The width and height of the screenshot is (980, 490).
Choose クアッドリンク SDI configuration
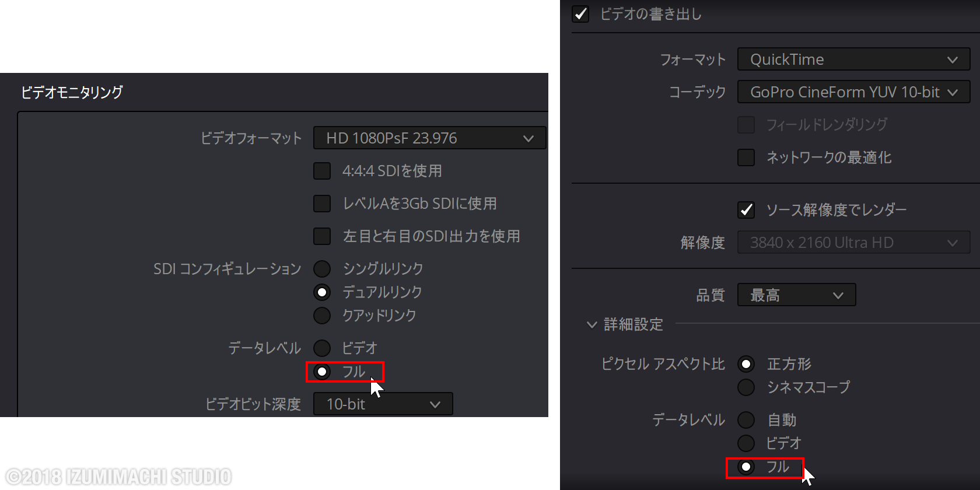[x=322, y=316]
